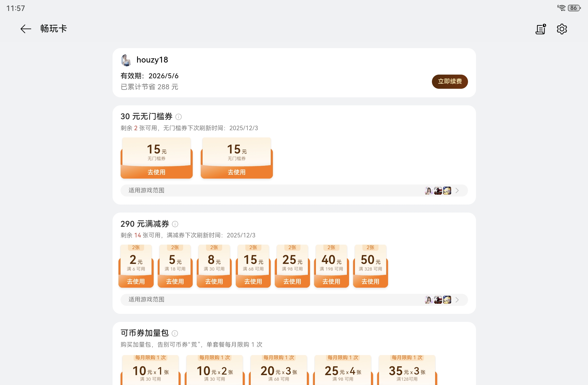Select the 10 元 x 1 张 pack
The image size is (588, 385).
(x=150, y=372)
